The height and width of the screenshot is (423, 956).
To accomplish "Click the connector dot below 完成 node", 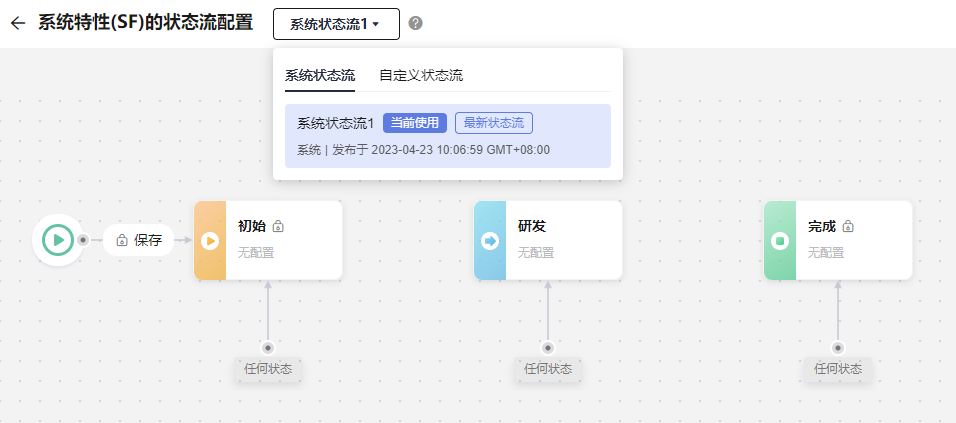I will [838, 348].
